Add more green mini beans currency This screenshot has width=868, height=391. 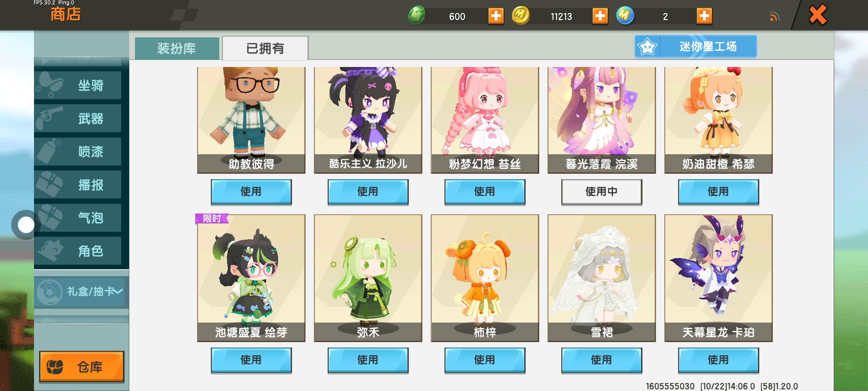point(495,16)
